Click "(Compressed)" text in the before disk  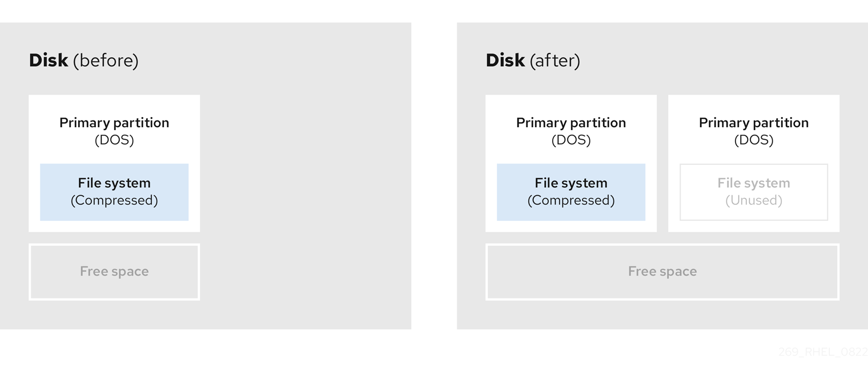pos(114,200)
